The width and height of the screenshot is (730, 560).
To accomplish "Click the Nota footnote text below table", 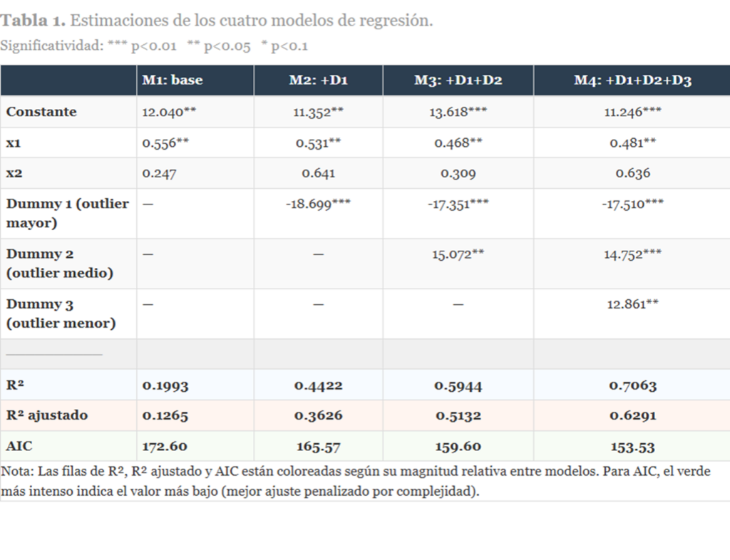I will 356,482.
